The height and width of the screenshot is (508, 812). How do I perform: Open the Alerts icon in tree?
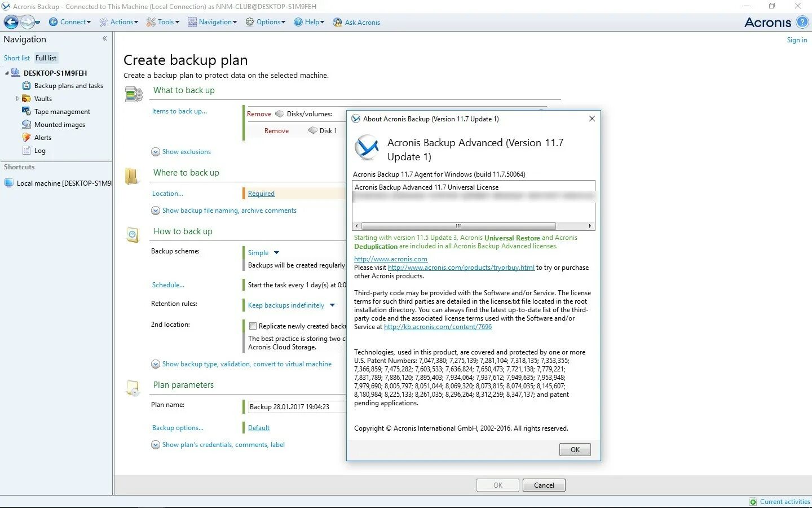click(x=26, y=138)
